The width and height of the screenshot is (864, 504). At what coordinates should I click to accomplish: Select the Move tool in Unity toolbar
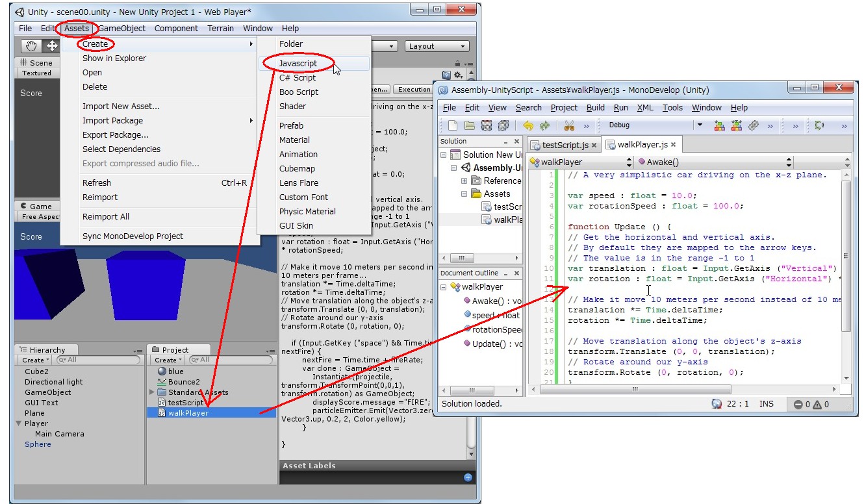pyautogui.click(x=51, y=46)
